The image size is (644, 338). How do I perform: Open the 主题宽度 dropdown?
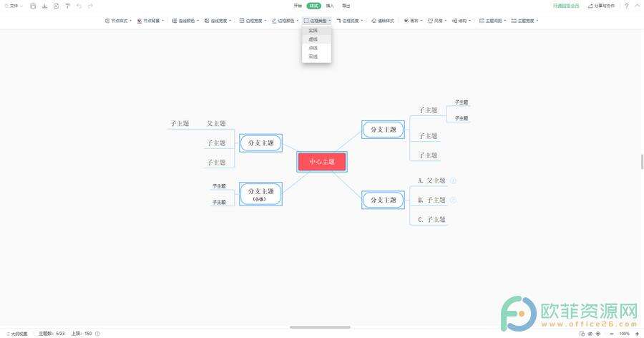click(x=525, y=21)
